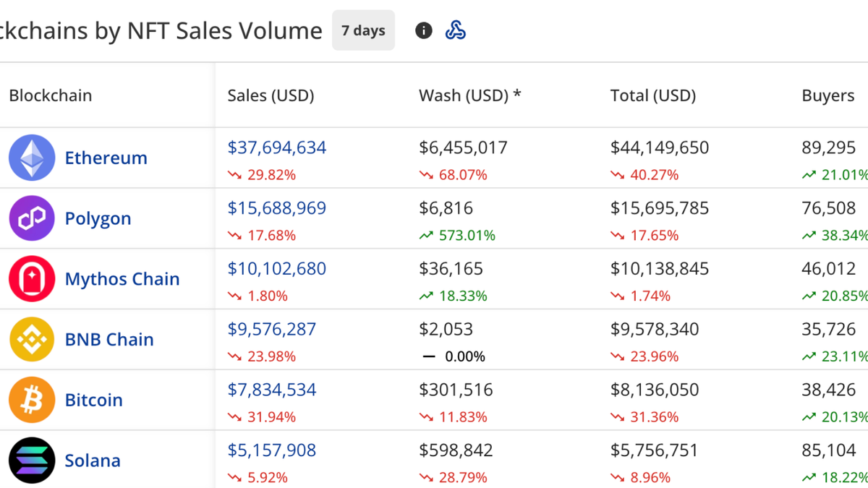
Task: Click Mythos Chain sales value $10,102,680
Action: tap(277, 269)
